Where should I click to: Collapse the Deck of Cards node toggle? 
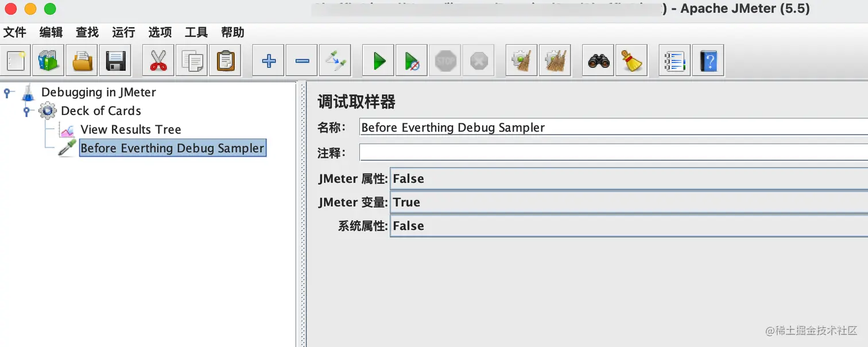point(27,111)
